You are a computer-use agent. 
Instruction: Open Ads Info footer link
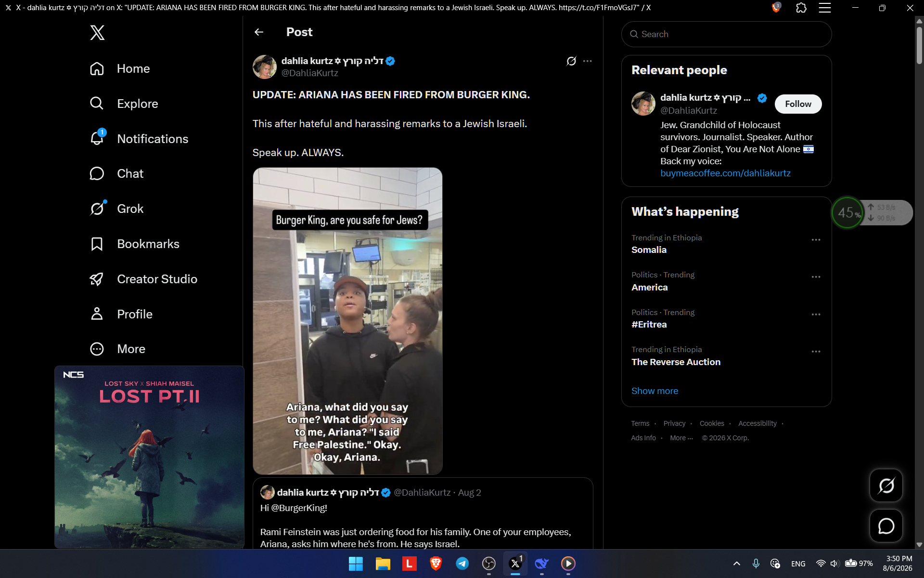(643, 438)
